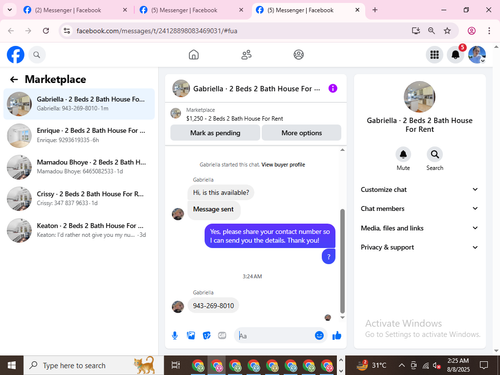The image size is (500, 375).
Task: Open Chrome three-dot menu
Action: pyautogui.click(x=489, y=31)
